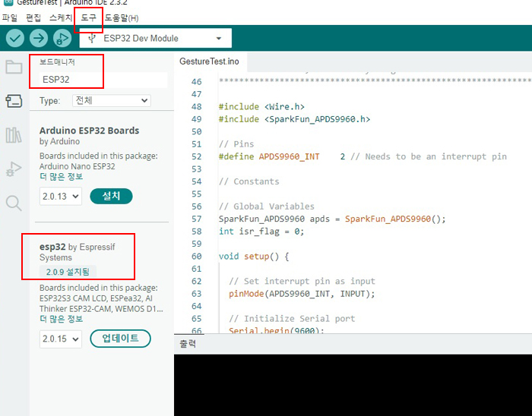Click the 설치 install button
Viewport: 532px width, 416px height.
coord(111,196)
